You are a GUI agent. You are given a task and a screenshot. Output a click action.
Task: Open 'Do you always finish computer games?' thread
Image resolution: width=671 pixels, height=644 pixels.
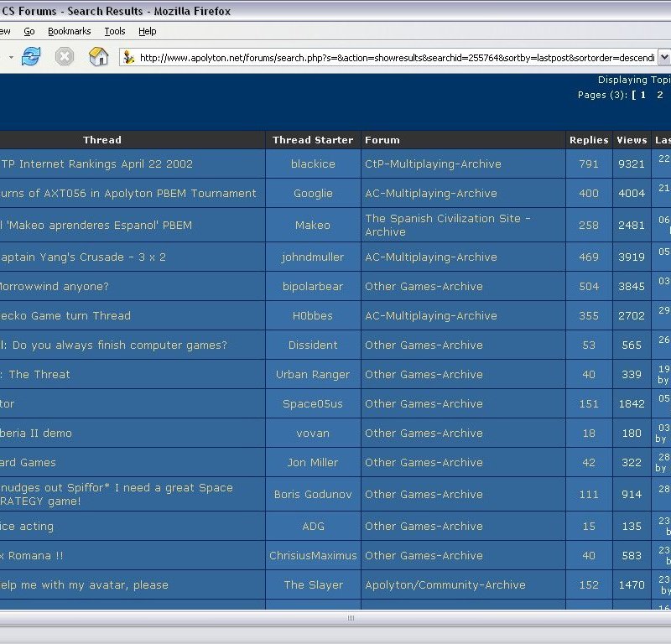click(119, 345)
